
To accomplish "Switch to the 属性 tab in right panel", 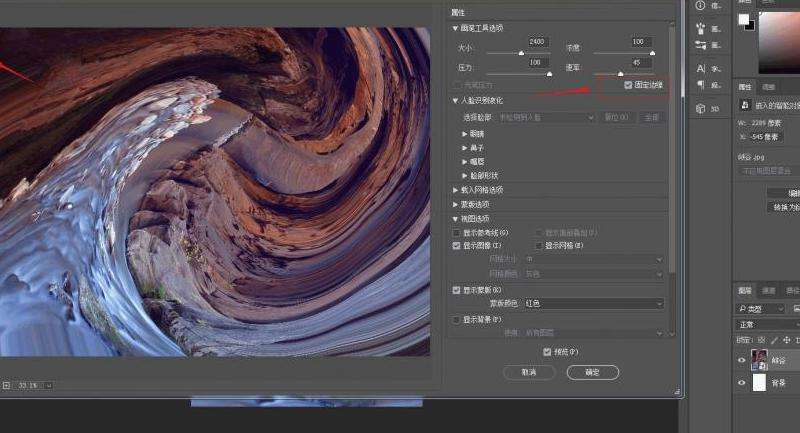I will (745, 87).
